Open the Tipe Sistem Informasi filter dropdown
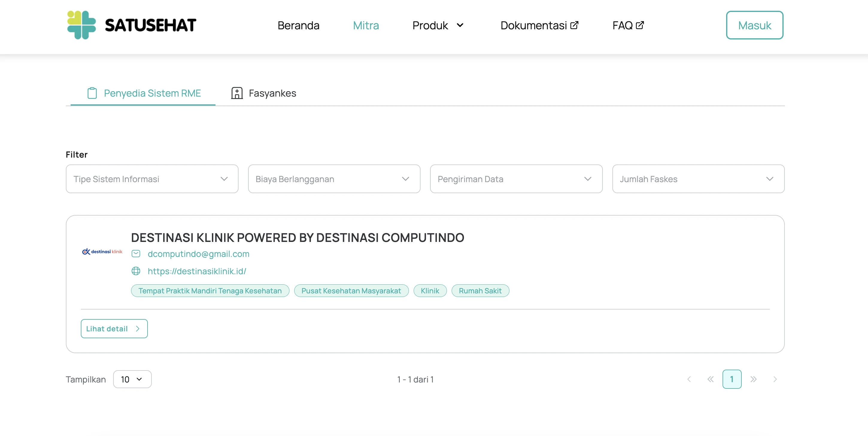 152,179
